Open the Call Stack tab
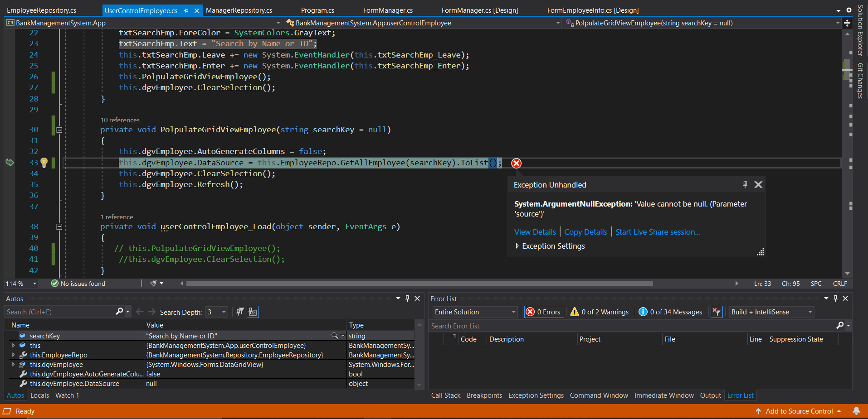 pos(445,395)
